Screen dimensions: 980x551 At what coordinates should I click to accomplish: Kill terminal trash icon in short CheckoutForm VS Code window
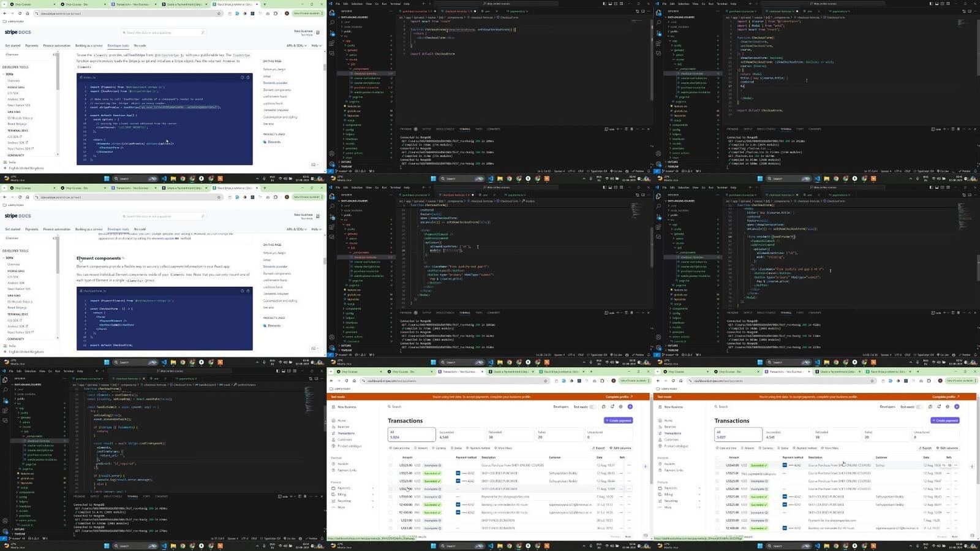[x=632, y=129]
